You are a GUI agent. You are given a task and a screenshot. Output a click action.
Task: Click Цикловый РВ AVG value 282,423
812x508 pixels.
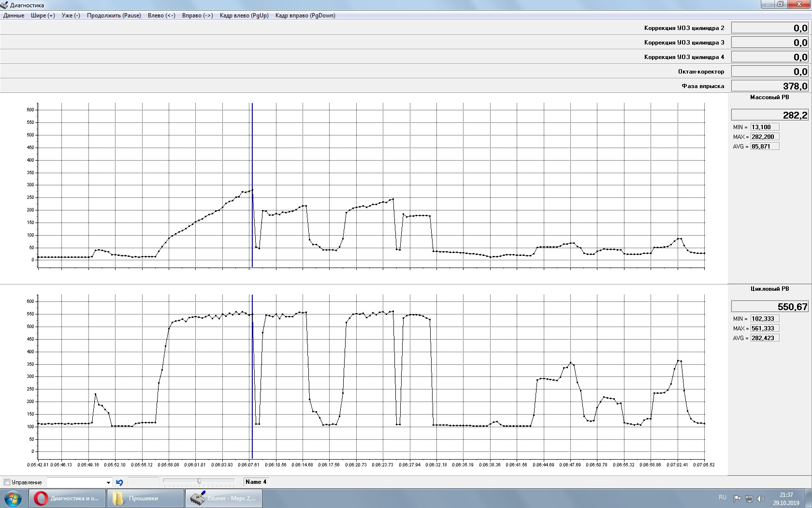(765, 338)
